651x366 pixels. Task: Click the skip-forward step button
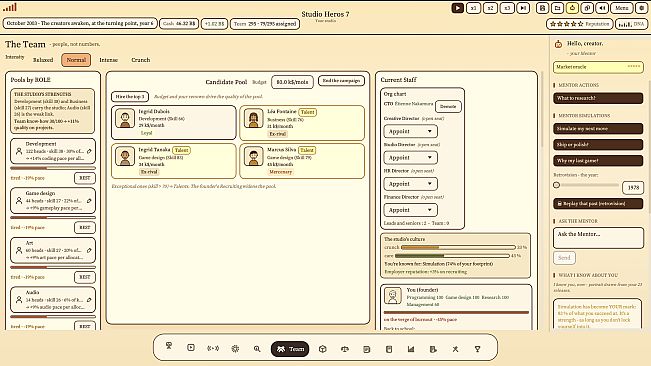point(523,8)
